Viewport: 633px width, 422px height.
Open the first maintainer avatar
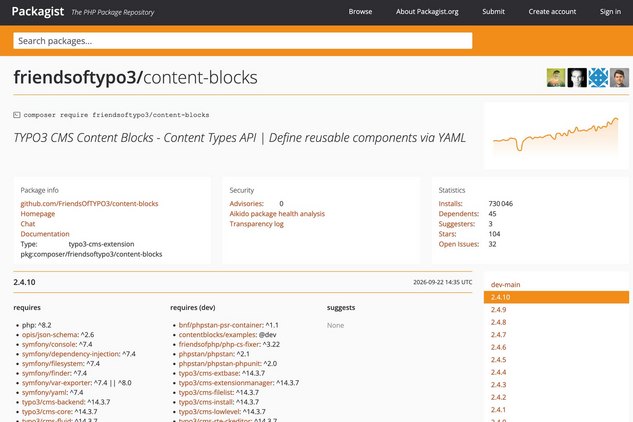[556, 78]
